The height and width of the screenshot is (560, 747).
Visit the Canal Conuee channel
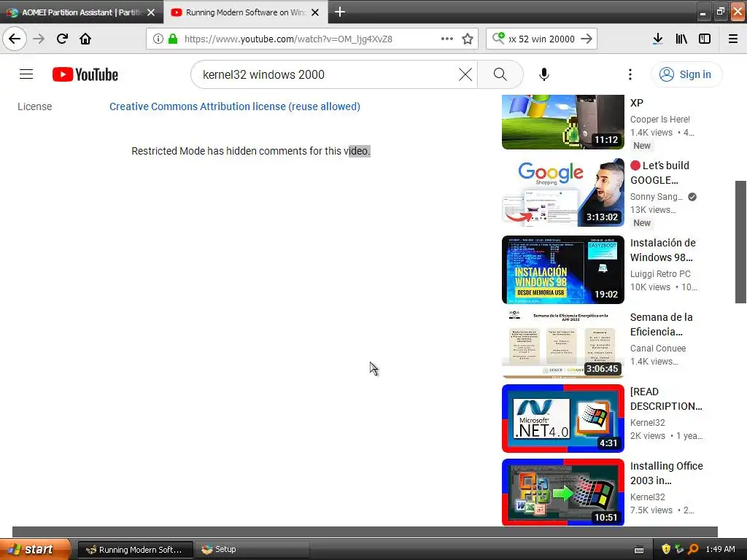(658, 348)
